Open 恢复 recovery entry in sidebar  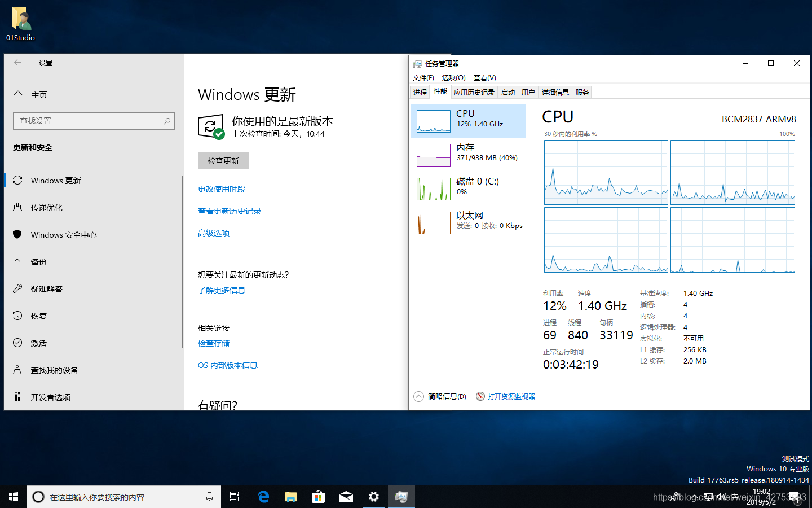pos(94,316)
